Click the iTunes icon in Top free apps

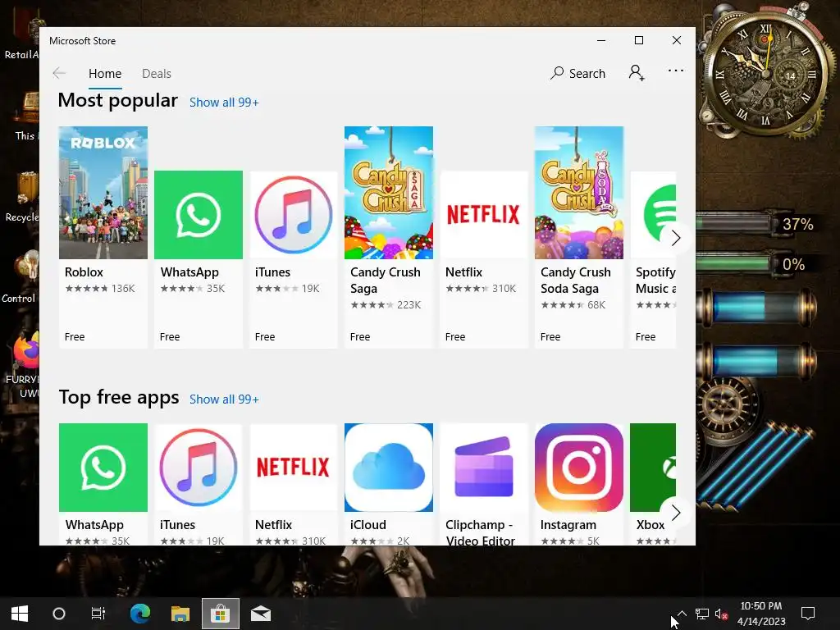(x=199, y=468)
